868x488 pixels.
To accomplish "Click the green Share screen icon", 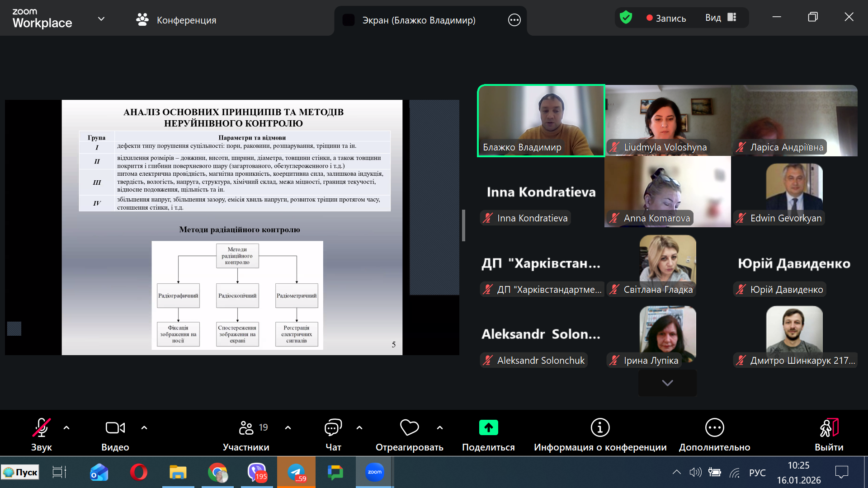I will point(488,428).
